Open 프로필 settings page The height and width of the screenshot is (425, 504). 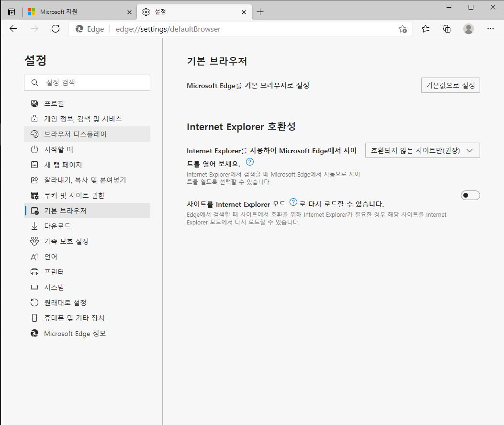click(x=87, y=103)
